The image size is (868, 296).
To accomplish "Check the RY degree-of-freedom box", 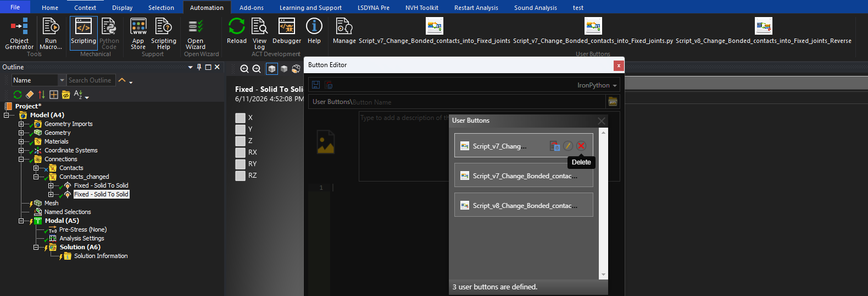I will coord(240,164).
